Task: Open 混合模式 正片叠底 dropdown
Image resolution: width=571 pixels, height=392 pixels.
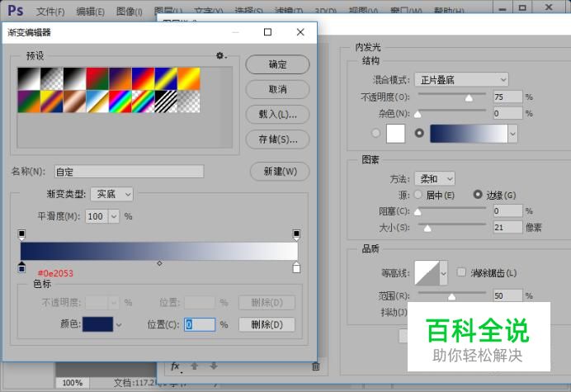Action: 461,80
